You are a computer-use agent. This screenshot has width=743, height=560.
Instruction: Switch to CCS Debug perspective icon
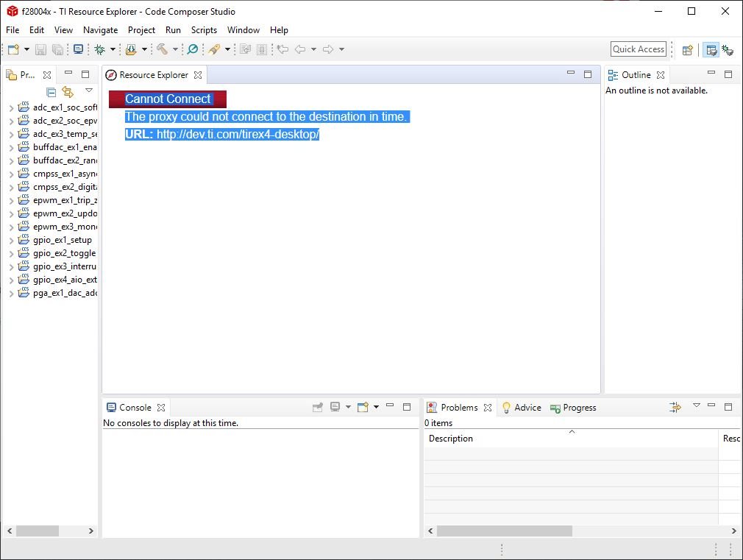(728, 50)
